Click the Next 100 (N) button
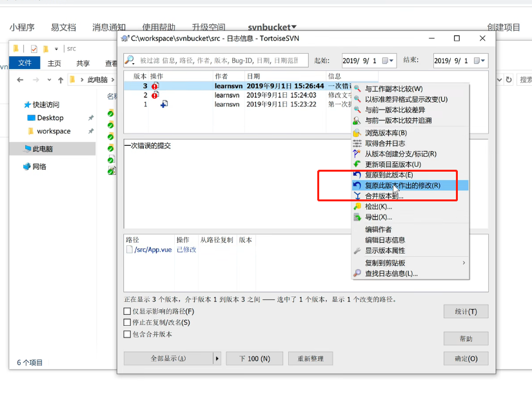The image size is (532, 404). (255, 359)
